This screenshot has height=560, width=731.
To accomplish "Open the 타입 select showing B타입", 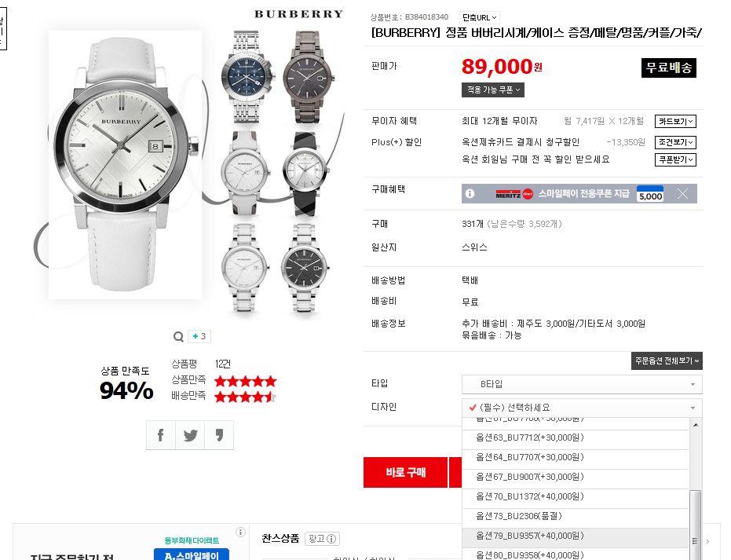I will (582, 384).
